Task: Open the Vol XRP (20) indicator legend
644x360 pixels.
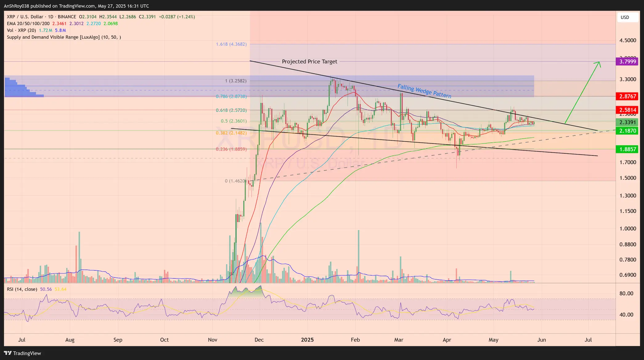Action: [x=22, y=31]
